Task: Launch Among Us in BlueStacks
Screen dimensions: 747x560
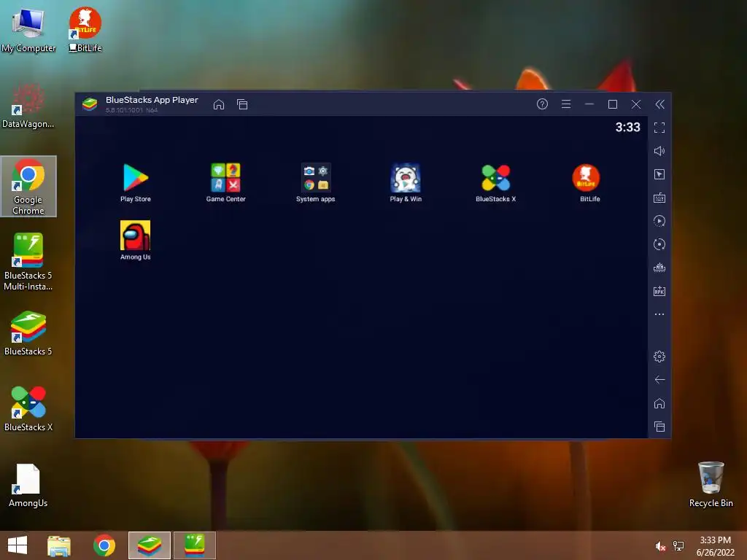Action: [x=135, y=241]
